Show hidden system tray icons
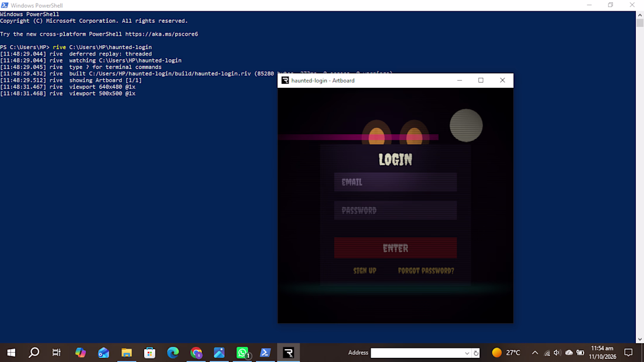The height and width of the screenshot is (362, 644). [x=535, y=353]
